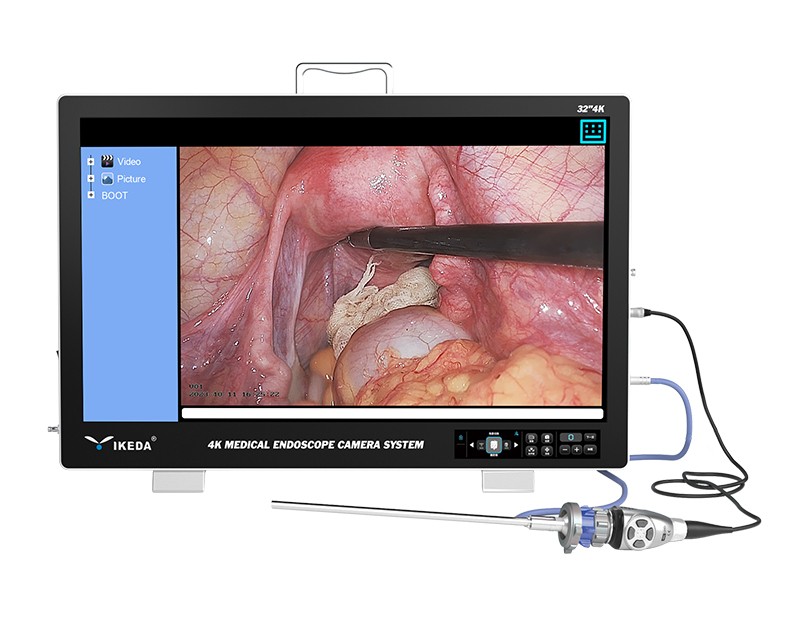Select the Video label in the tree

coord(129,162)
